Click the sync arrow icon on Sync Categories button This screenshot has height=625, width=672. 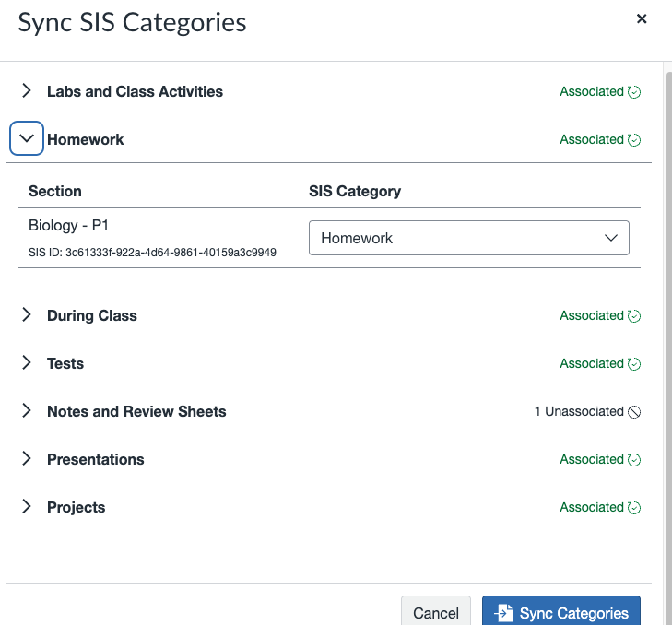[x=503, y=613]
